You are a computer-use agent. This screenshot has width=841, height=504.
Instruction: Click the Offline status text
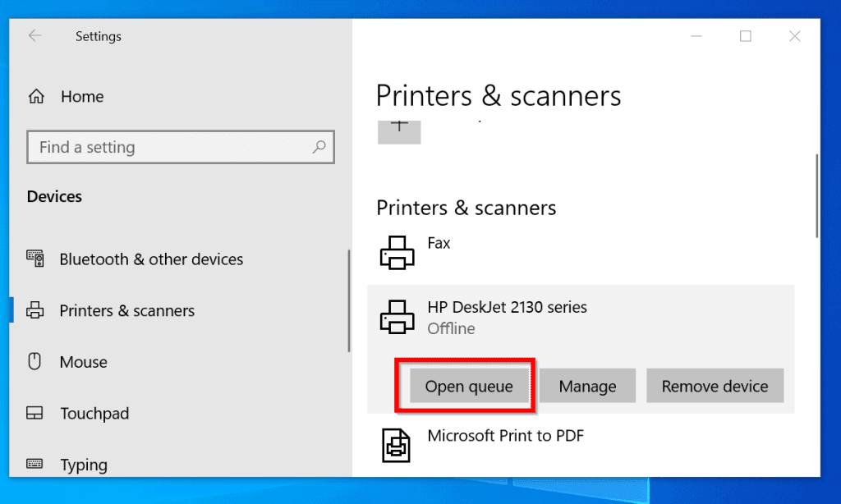pos(451,328)
